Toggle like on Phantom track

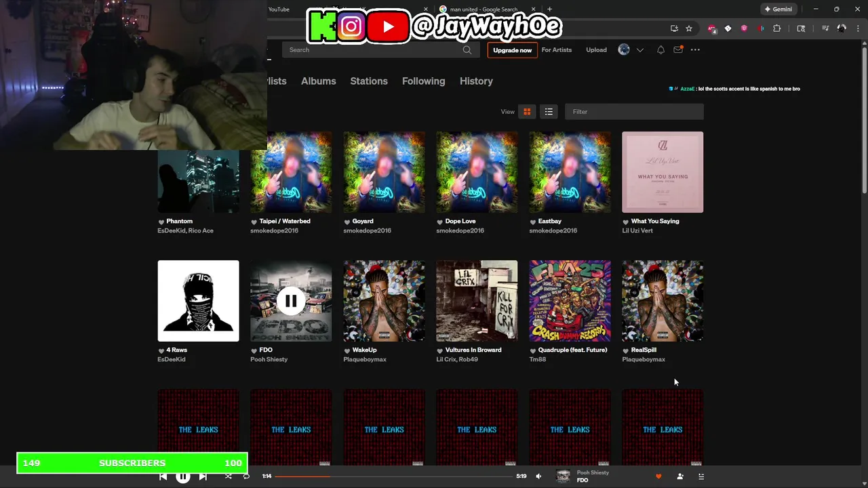click(x=161, y=222)
